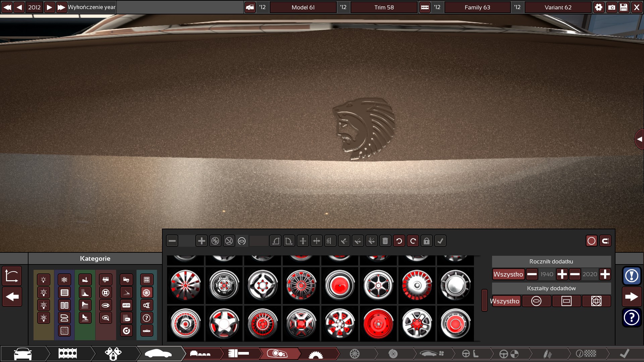Open the graph statistics panel button
Viewport: 644px width, 362px height.
[x=12, y=276]
